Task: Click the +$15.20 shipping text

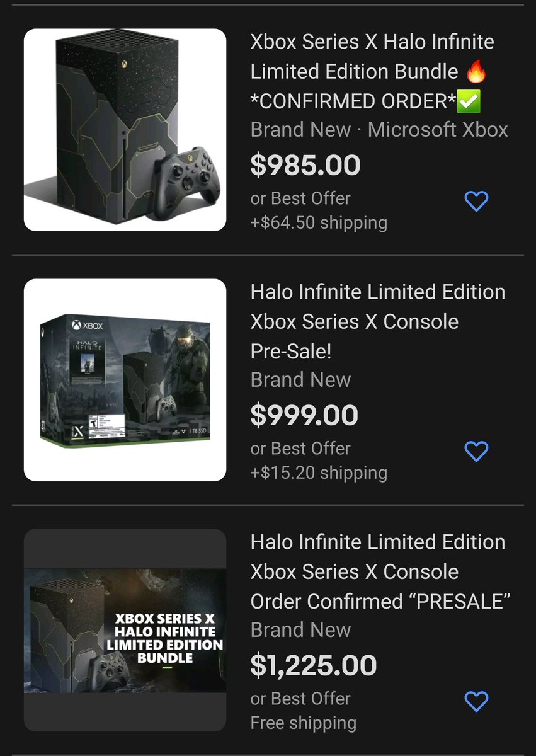Action: [x=319, y=472]
